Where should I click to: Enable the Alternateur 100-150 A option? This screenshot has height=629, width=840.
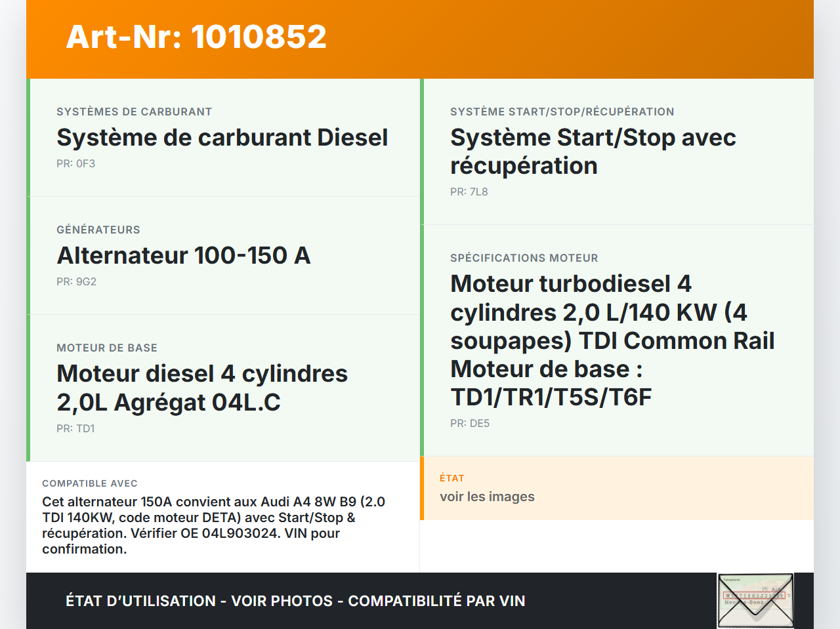click(x=184, y=255)
